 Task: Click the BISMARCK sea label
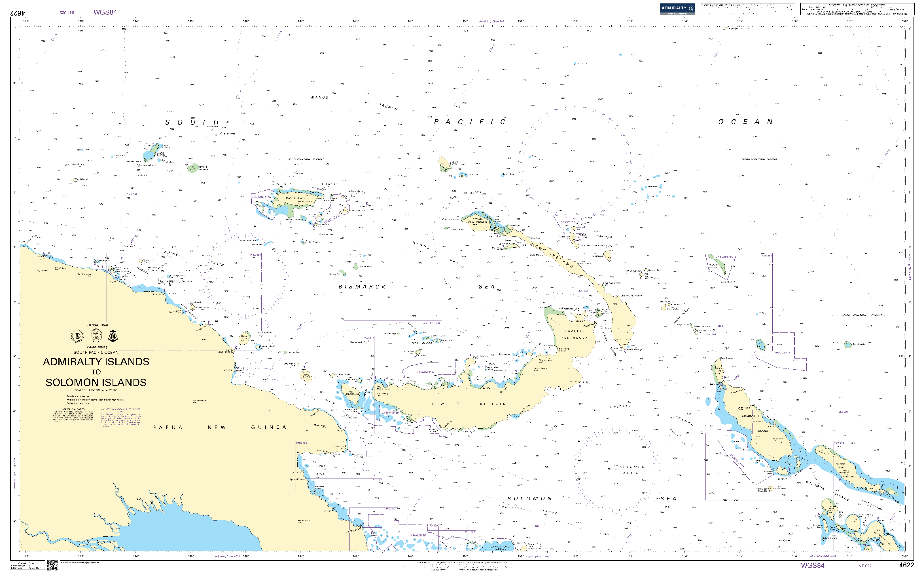(362, 286)
